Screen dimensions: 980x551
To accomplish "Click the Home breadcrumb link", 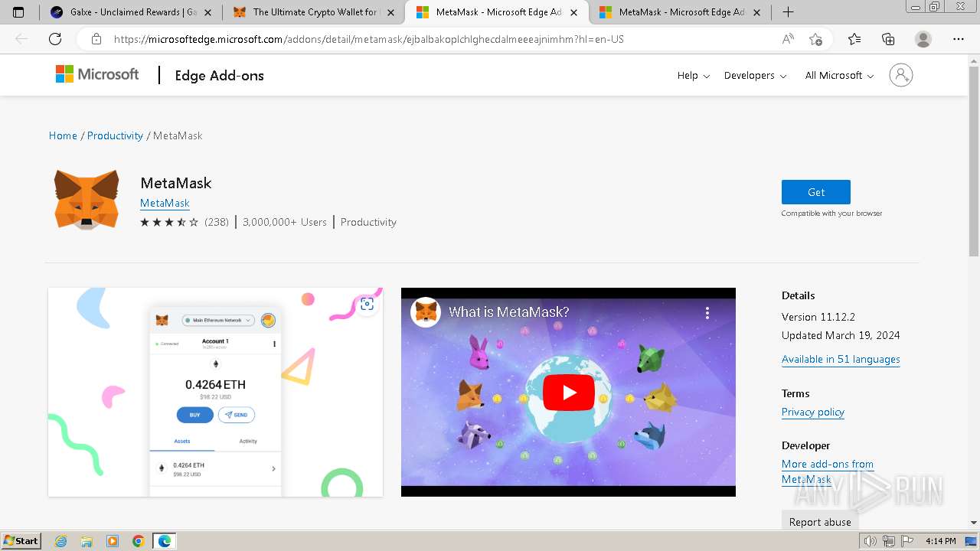I will [63, 135].
